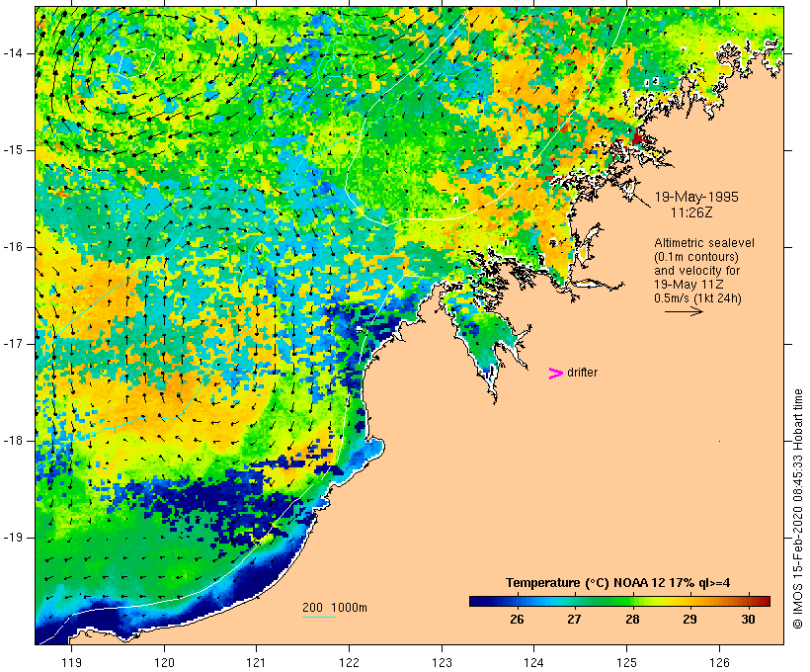Click latitude axis label -17
The image size is (810, 672).
point(13,344)
